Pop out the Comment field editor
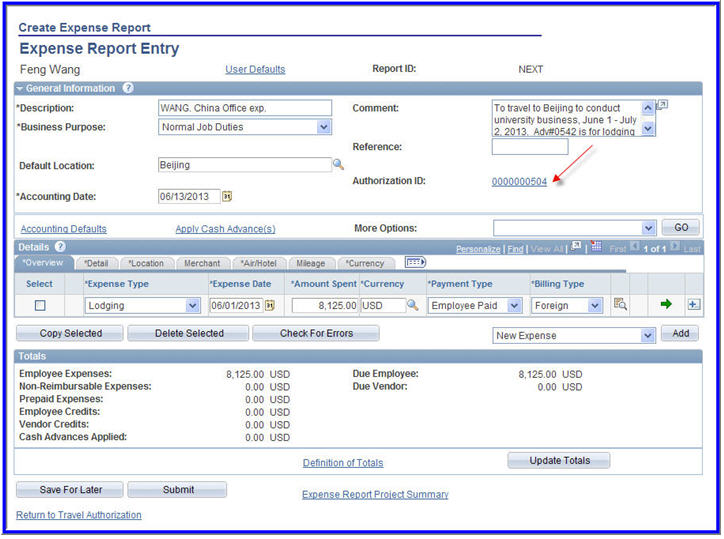724x539 pixels. (x=662, y=105)
